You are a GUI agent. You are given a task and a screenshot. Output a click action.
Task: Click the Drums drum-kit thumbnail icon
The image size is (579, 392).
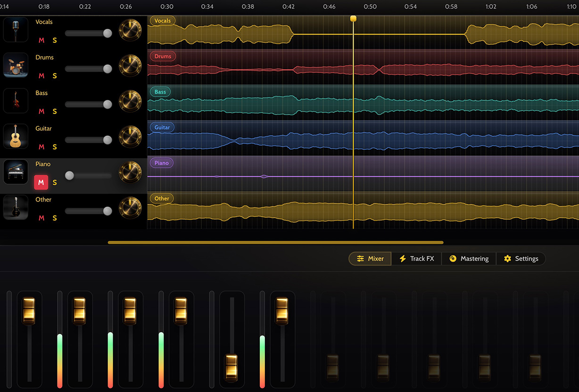point(16,65)
